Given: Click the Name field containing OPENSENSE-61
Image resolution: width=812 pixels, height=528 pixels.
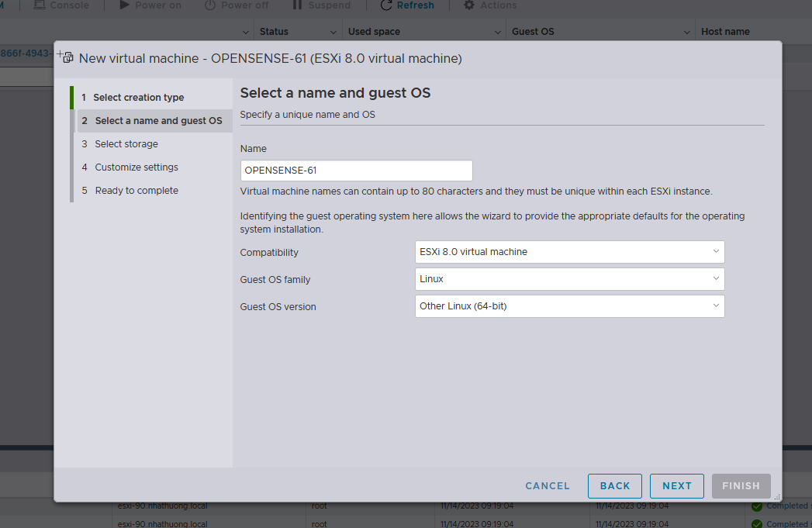Looking at the screenshot, I should 356,171.
